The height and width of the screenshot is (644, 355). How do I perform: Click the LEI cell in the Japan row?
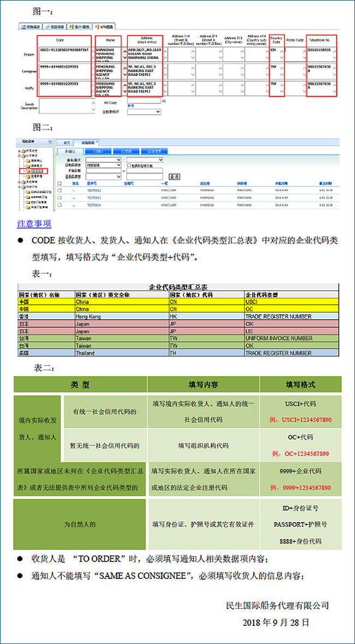click(x=291, y=331)
